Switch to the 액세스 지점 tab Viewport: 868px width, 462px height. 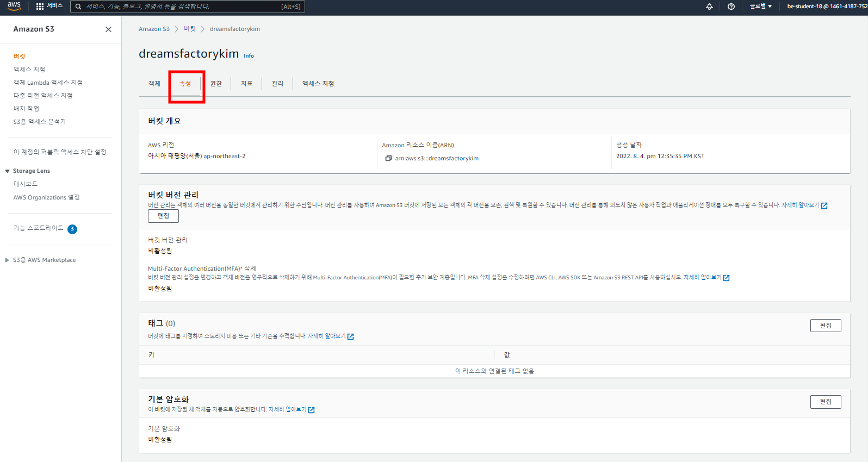click(318, 84)
